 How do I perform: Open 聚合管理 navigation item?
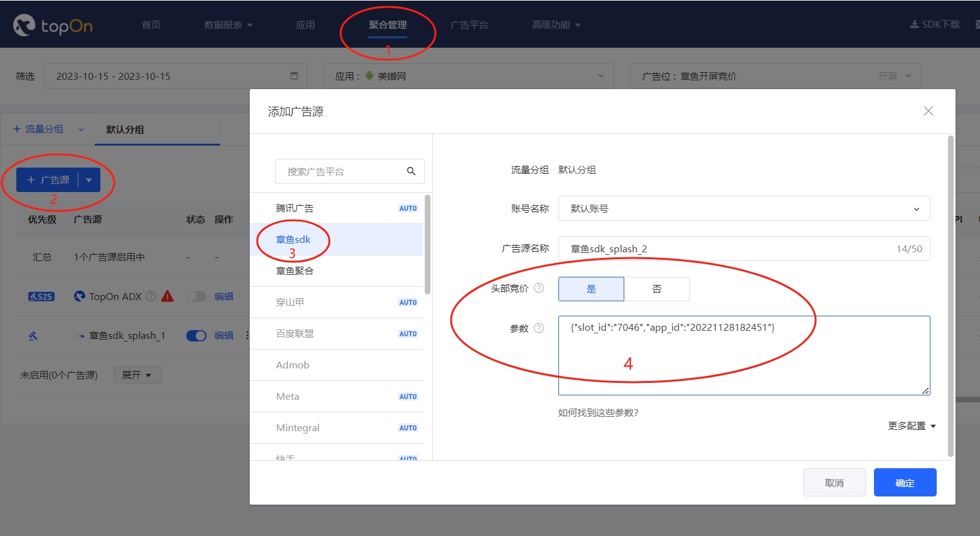click(388, 24)
